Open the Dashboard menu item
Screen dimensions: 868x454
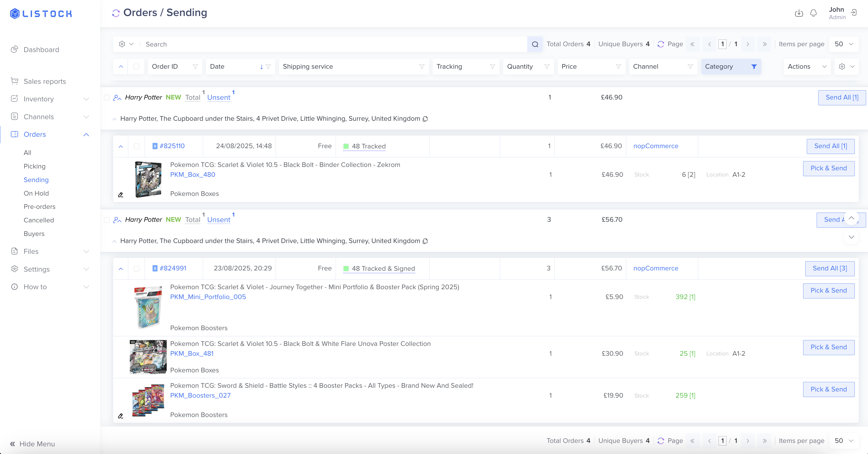coord(41,50)
